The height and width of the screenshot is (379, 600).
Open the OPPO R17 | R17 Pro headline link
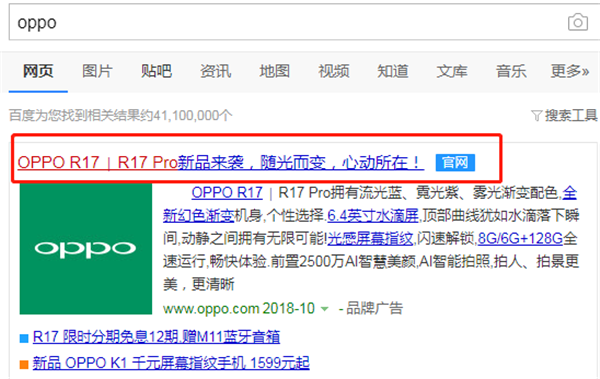(220, 163)
